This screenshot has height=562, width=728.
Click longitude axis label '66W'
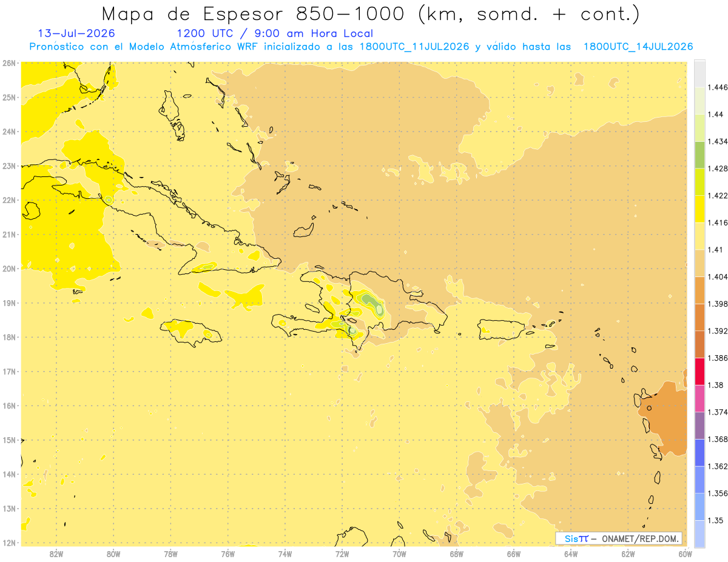coord(514,554)
